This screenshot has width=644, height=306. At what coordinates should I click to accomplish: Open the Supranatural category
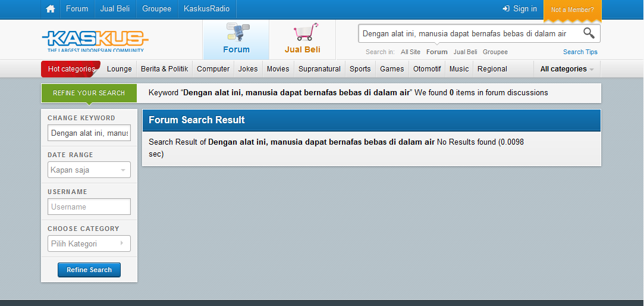[319, 69]
